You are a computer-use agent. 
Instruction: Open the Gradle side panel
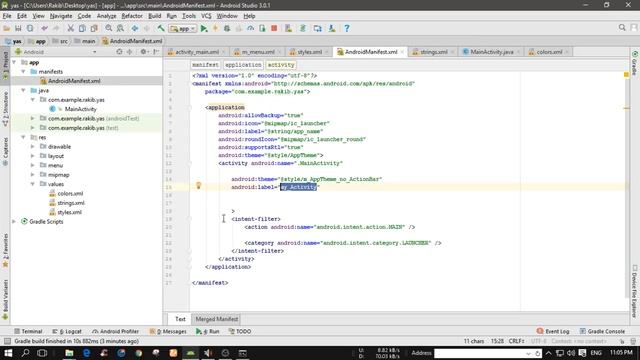[x=635, y=63]
